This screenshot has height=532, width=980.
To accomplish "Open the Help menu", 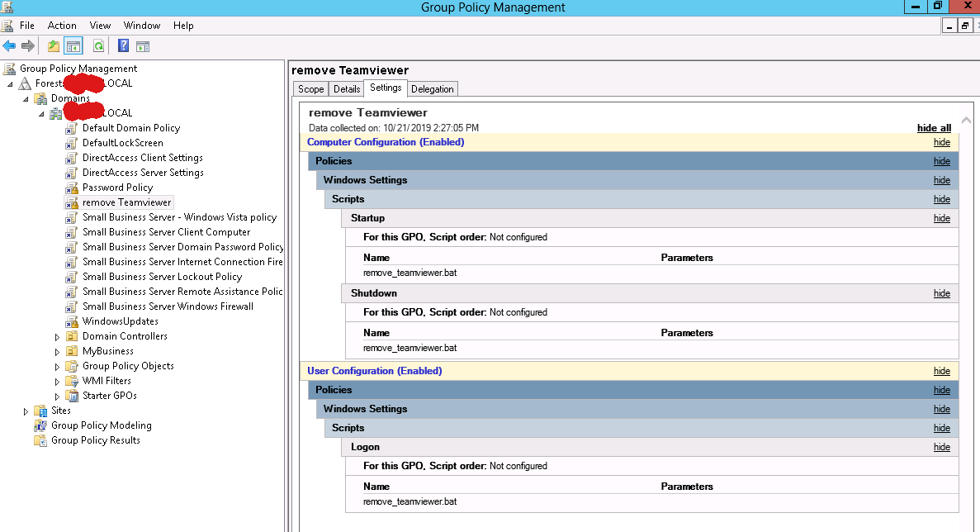I will coord(183,26).
